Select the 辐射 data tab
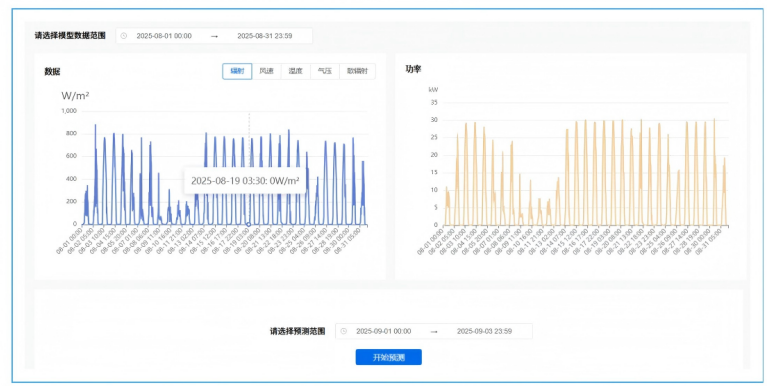 (x=237, y=71)
